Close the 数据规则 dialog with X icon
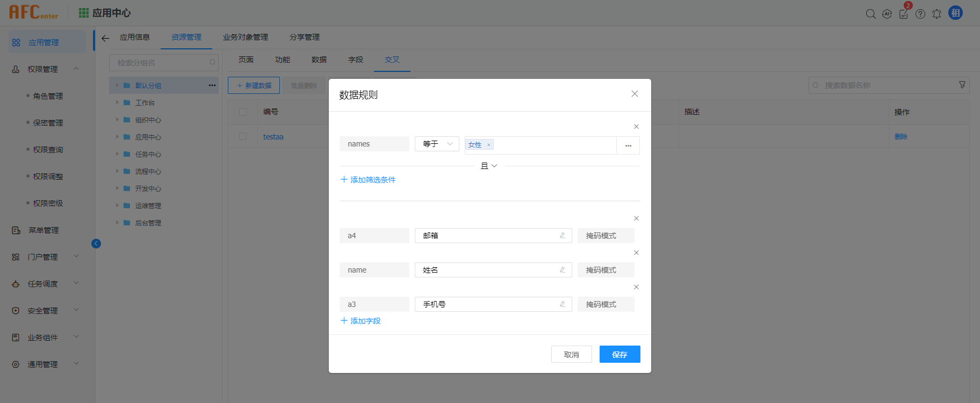Viewport: 980px width, 403px height. tap(635, 94)
